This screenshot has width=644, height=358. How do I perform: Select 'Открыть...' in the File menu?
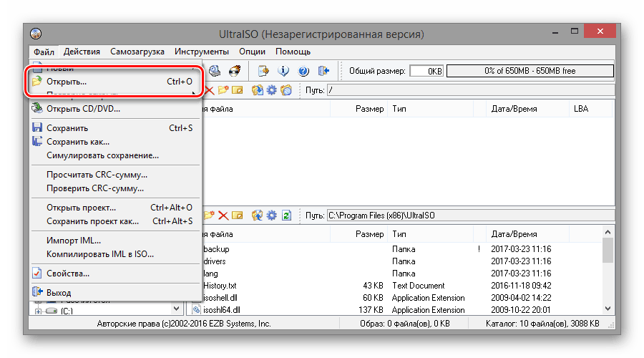pyautogui.click(x=67, y=82)
